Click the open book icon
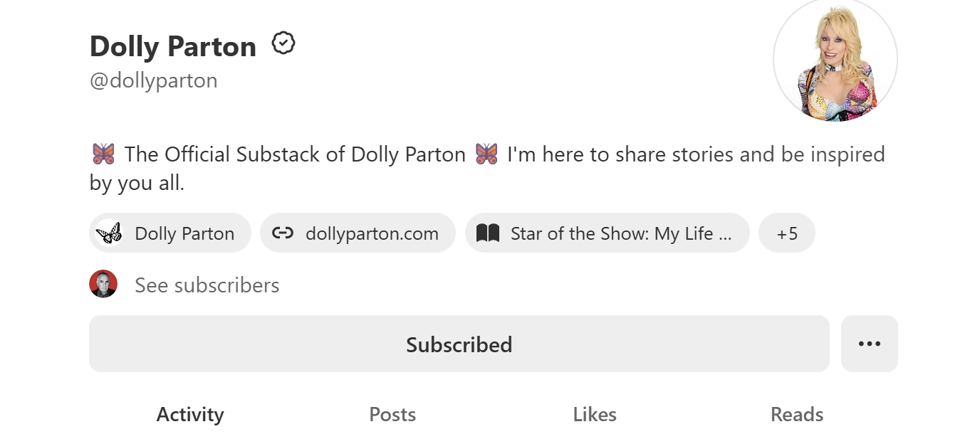Image resolution: width=980 pixels, height=434 pixels. click(488, 233)
